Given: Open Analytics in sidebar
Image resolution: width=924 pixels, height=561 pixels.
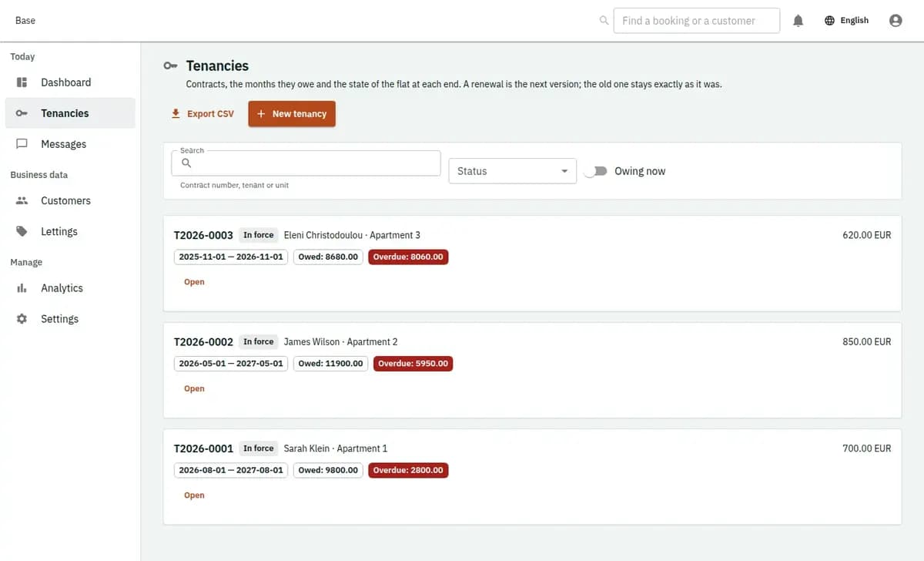Looking at the screenshot, I should pos(70,288).
